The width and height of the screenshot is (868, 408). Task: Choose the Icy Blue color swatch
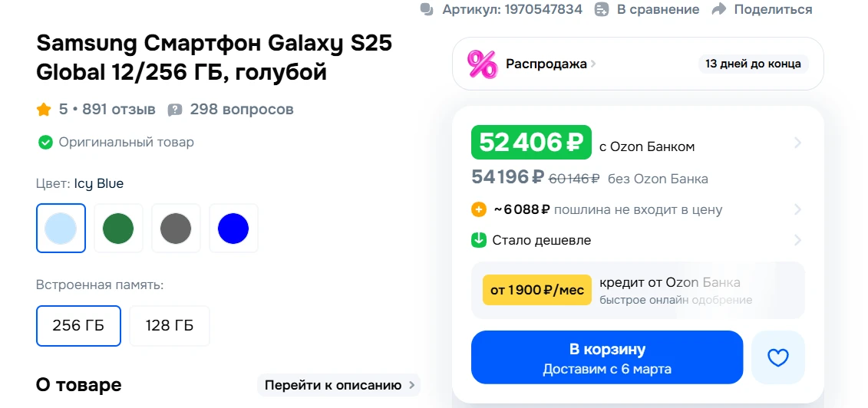(x=61, y=228)
